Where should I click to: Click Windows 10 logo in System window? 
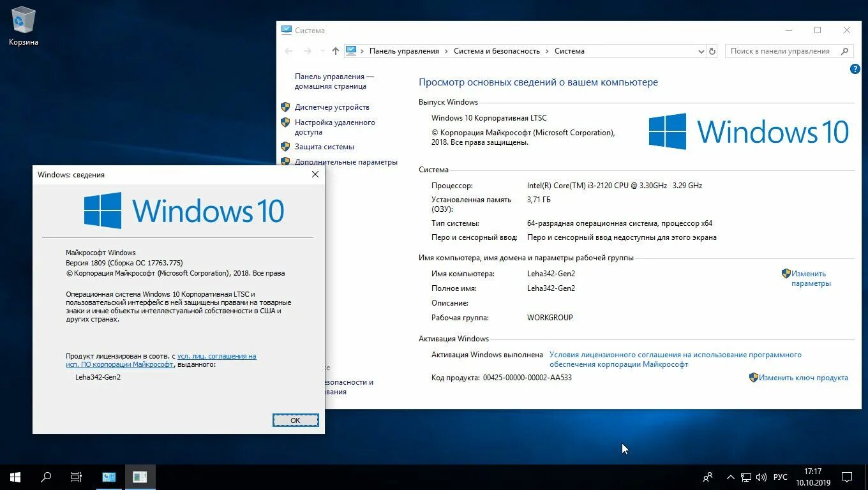point(749,131)
